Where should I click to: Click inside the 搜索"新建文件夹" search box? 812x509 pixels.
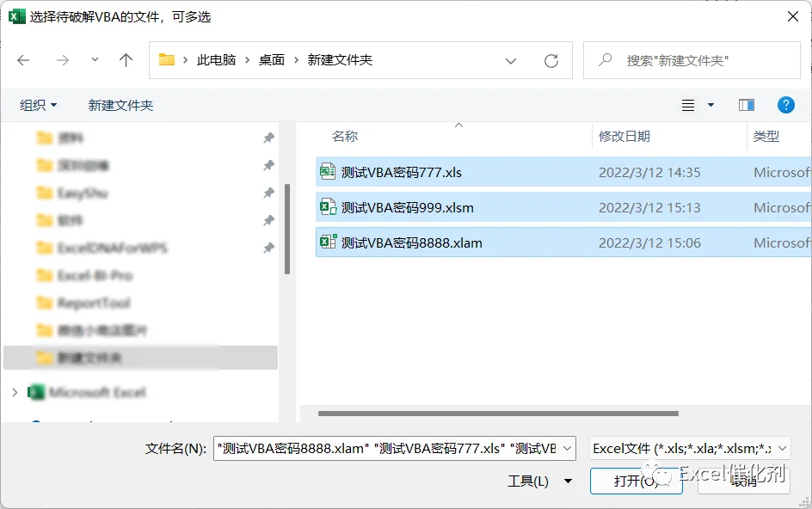[x=692, y=60]
